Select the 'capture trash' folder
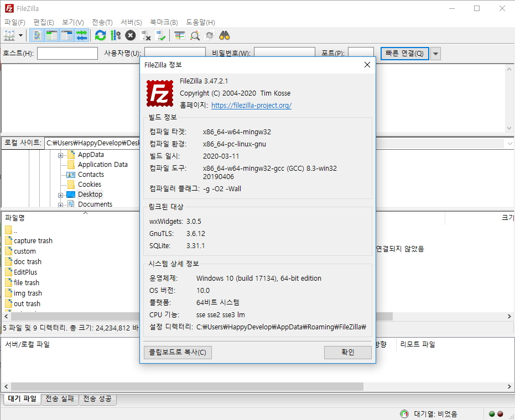 [33, 241]
